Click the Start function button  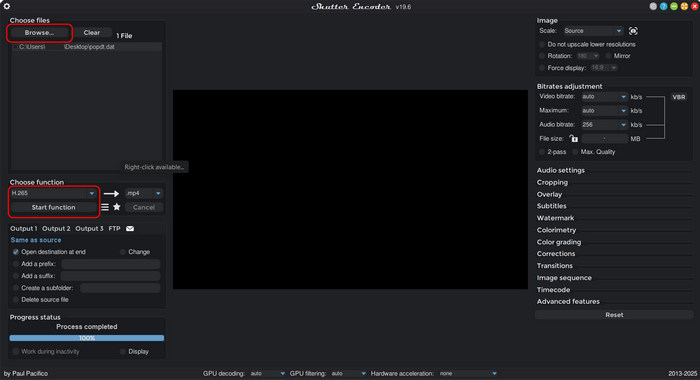(53, 207)
